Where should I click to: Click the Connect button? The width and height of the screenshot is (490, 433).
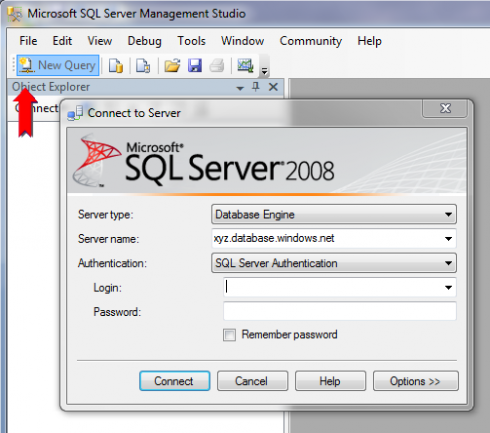(x=175, y=381)
